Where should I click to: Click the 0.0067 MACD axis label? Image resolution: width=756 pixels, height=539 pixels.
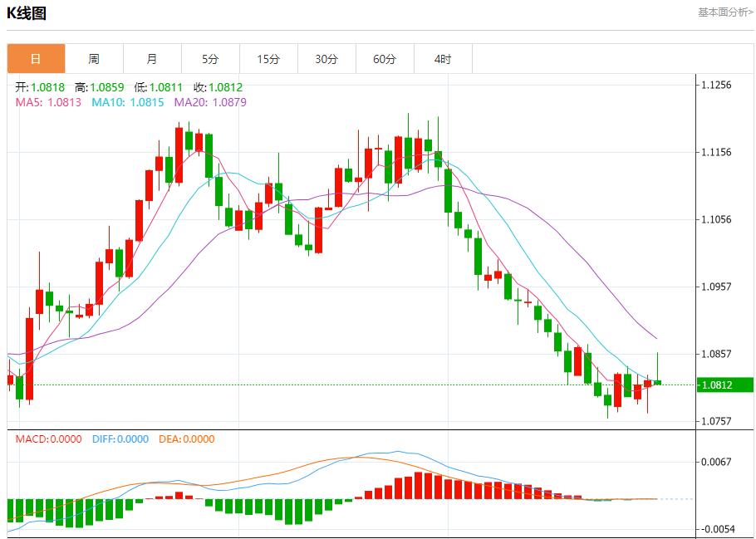pyautogui.click(x=716, y=462)
